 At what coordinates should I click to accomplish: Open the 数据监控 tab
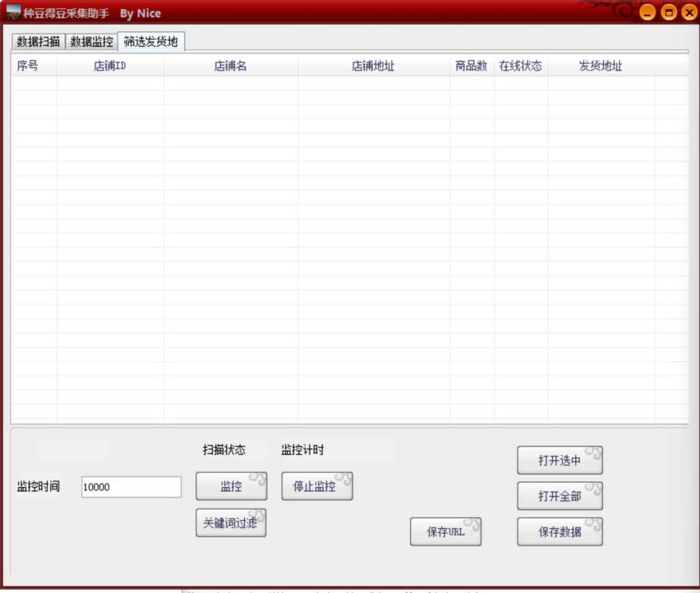click(92, 42)
